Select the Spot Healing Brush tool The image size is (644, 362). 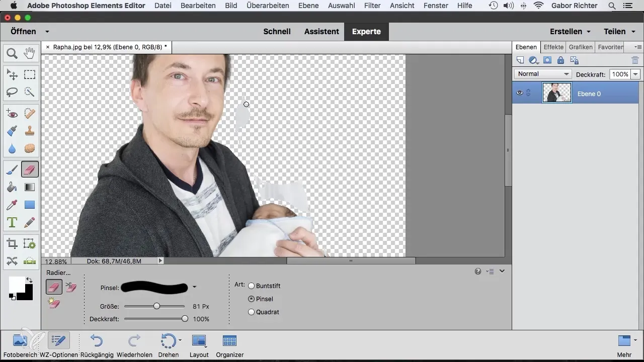[x=30, y=114]
